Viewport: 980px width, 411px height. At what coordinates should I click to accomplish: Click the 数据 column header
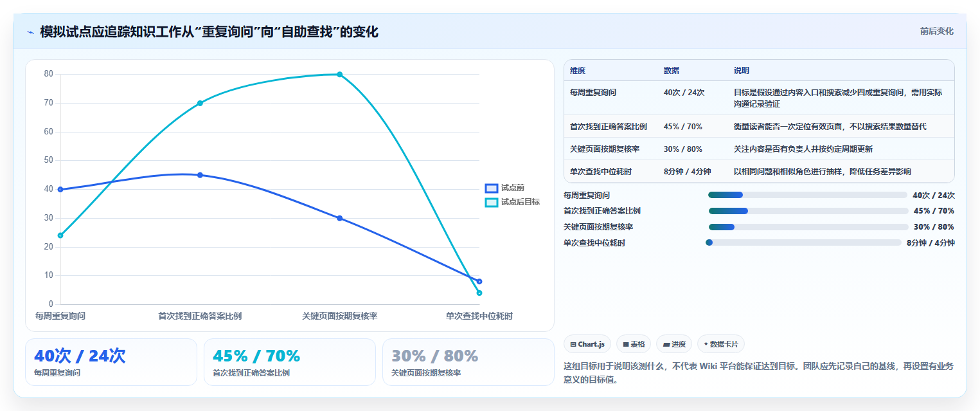[672, 71]
